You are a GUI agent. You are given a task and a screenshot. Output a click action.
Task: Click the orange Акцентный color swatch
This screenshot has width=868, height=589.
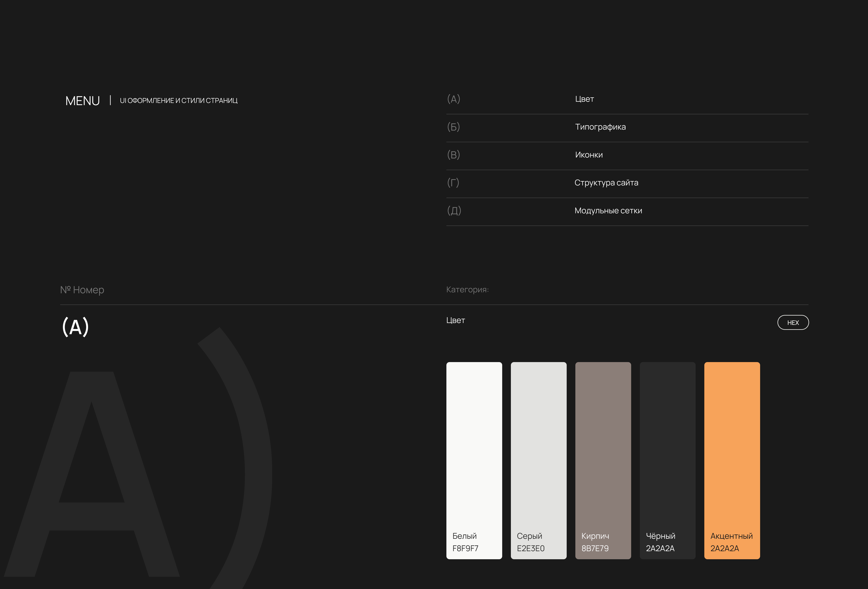[732, 460]
